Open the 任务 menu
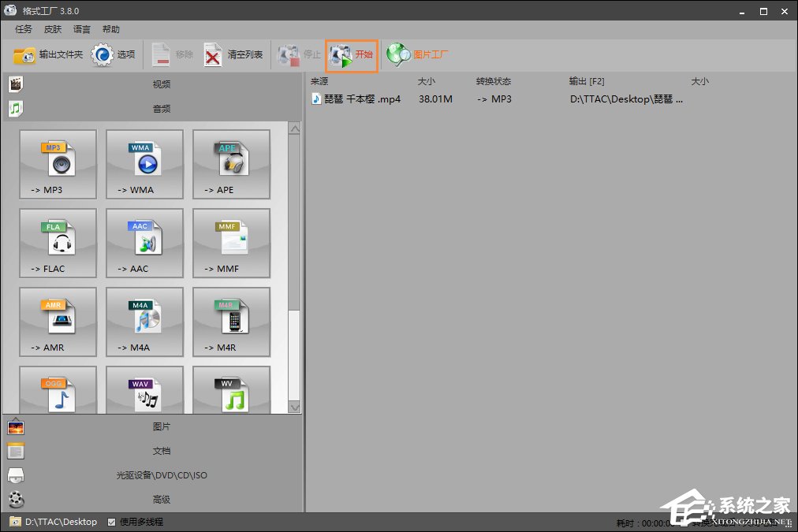Image resolution: width=798 pixels, height=532 pixels. coord(24,29)
